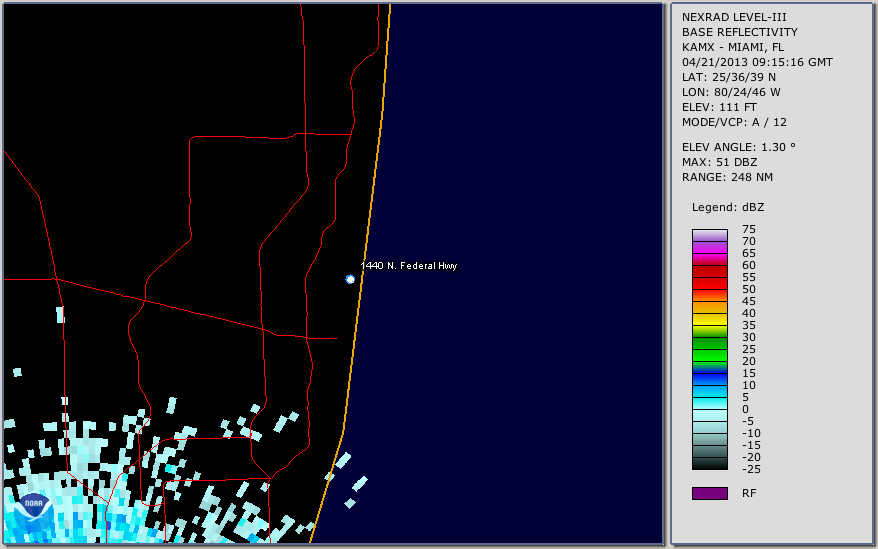Image resolution: width=878 pixels, height=549 pixels.
Task: Click the RF label beside purple swatch
Action: pos(749,493)
